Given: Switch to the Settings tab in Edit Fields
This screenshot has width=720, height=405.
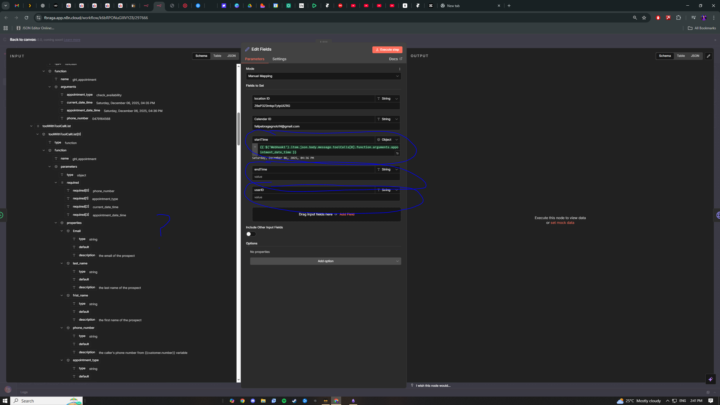Looking at the screenshot, I should (279, 59).
